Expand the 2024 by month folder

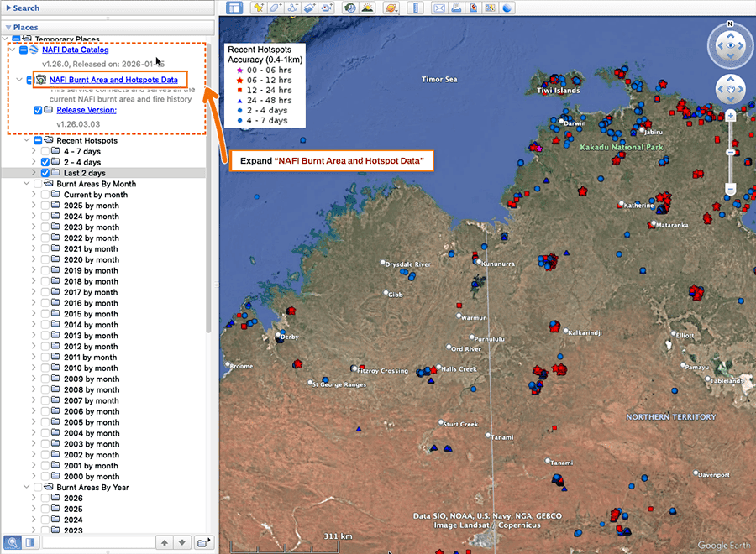click(34, 217)
